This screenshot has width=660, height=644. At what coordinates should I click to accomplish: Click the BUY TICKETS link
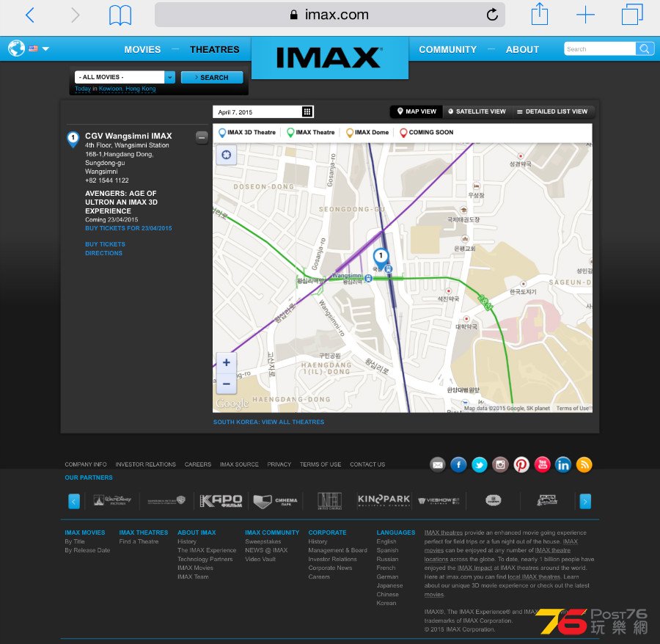[x=105, y=244]
